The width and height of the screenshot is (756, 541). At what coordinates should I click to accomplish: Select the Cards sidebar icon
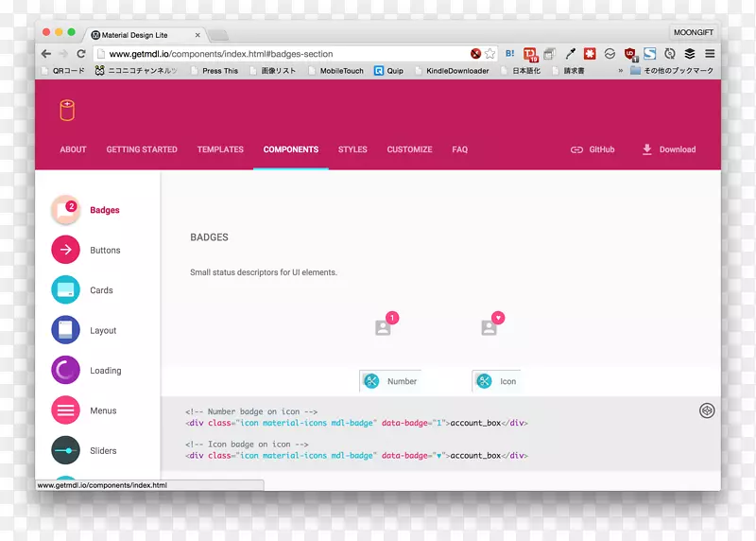coord(65,290)
